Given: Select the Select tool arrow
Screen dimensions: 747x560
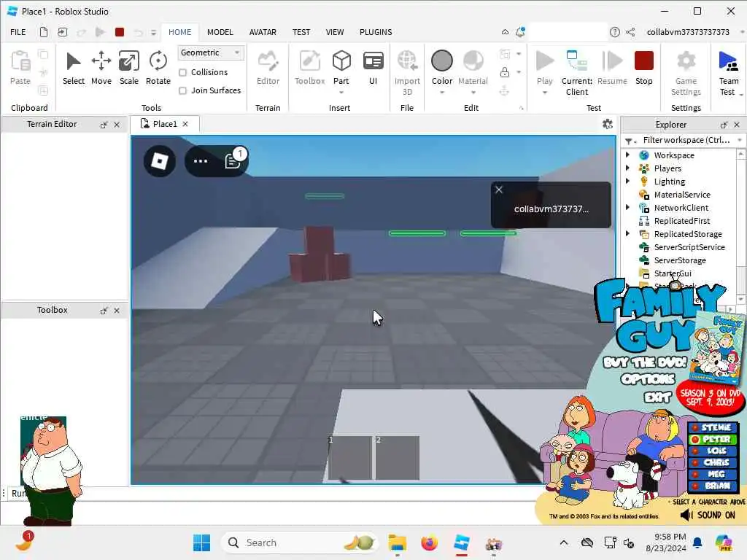Looking at the screenshot, I should 74,61.
